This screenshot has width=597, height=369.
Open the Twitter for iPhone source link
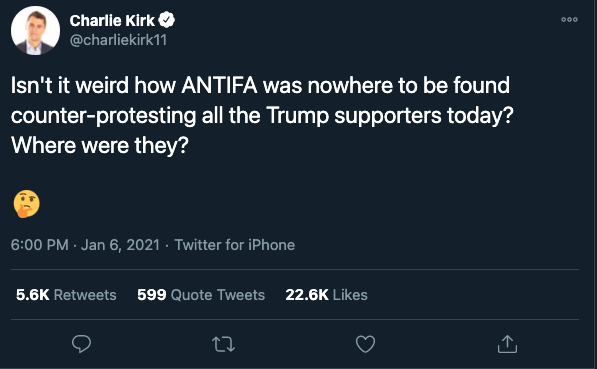[x=235, y=245]
